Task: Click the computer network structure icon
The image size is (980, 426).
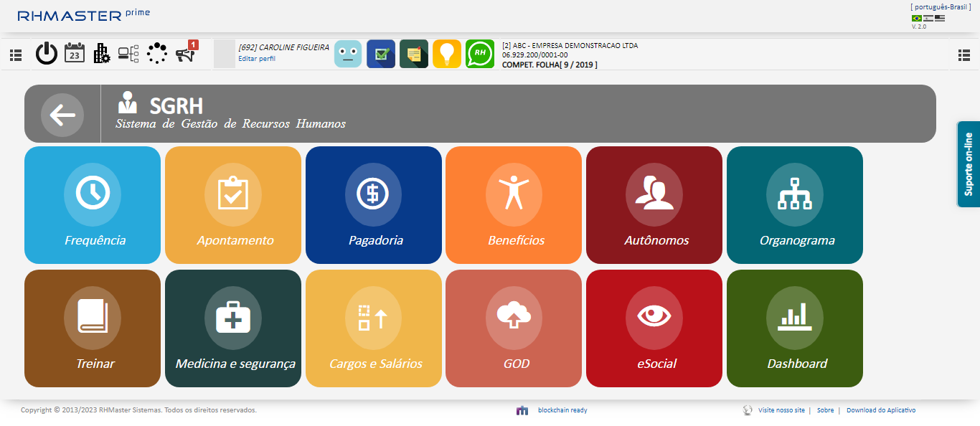Action: 128,54
